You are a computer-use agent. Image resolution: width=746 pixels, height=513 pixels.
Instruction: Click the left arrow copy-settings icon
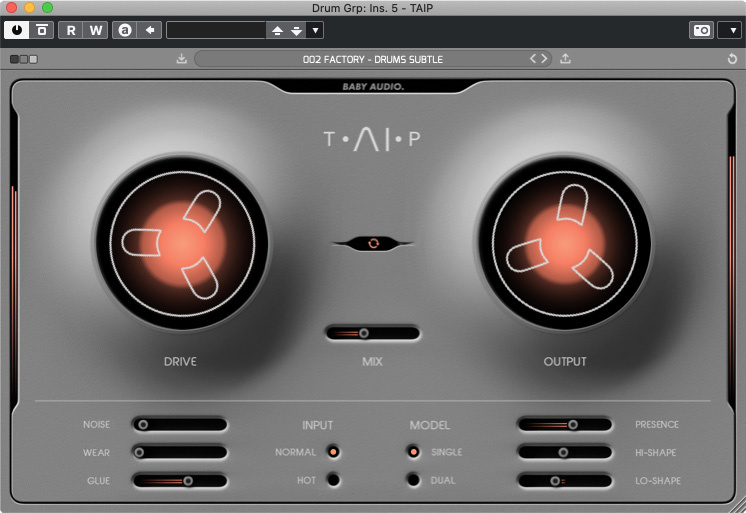150,30
